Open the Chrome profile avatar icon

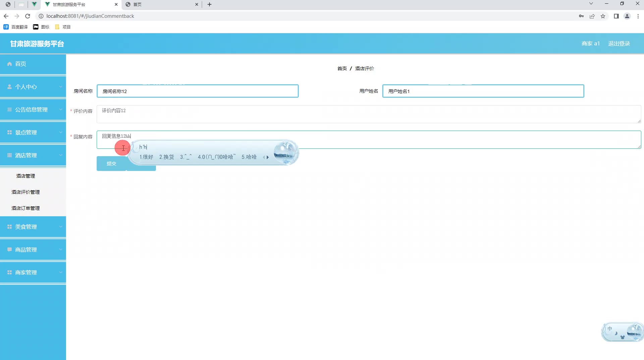[x=627, y=16]
